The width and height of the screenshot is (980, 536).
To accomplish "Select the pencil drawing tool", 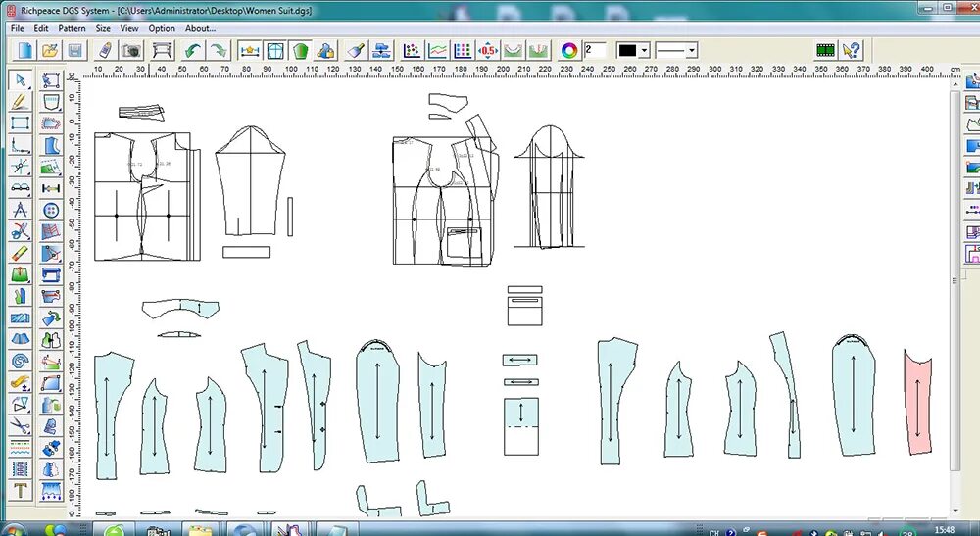I will pyautogui.click(x=20, y=101).
